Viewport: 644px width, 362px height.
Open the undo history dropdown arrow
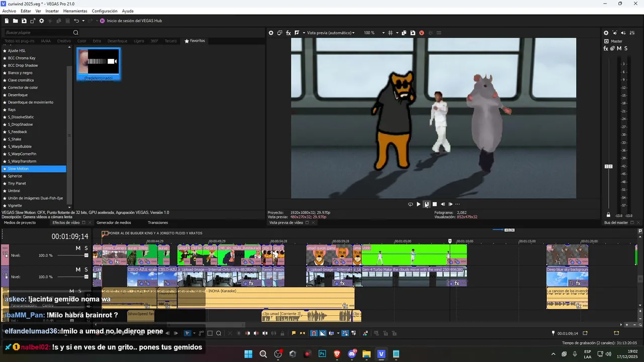83,21
